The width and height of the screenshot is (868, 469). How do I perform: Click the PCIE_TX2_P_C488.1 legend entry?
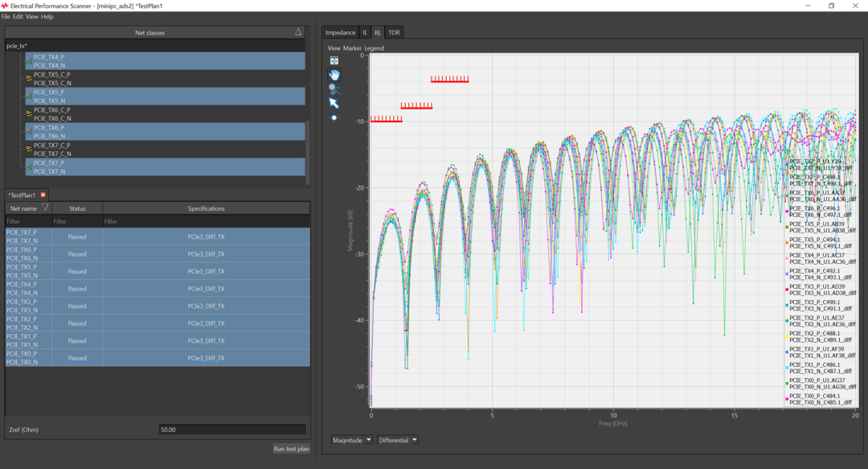pyautogui.click(x=821, y=336)
